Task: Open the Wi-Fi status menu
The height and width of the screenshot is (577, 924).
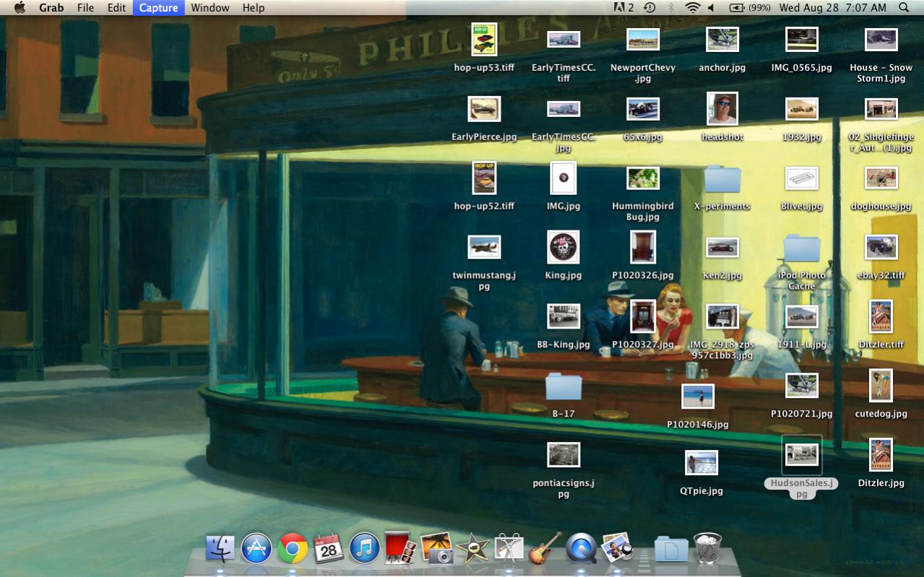Action: 693,8
